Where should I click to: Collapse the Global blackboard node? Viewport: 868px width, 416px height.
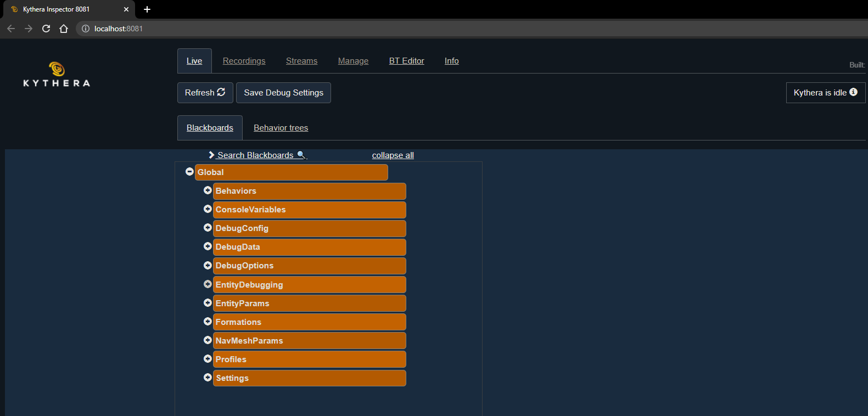[189, 172]
